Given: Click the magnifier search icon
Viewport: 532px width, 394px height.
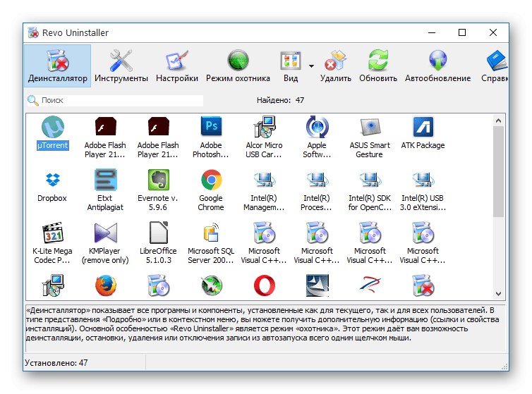Looking at the screenshot, I should [33, 100].
